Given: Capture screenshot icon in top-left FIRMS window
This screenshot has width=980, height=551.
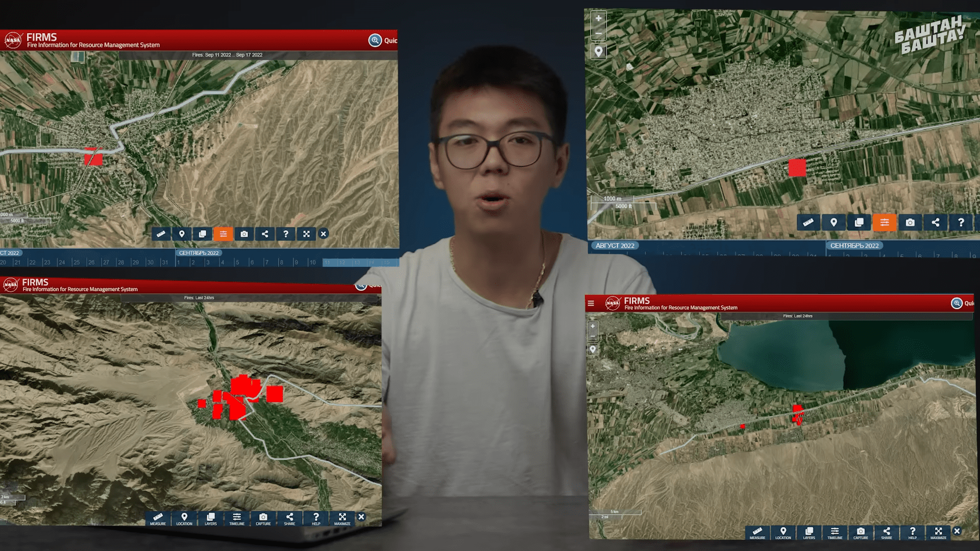Looking at the screenshot, I should point(244,234).
